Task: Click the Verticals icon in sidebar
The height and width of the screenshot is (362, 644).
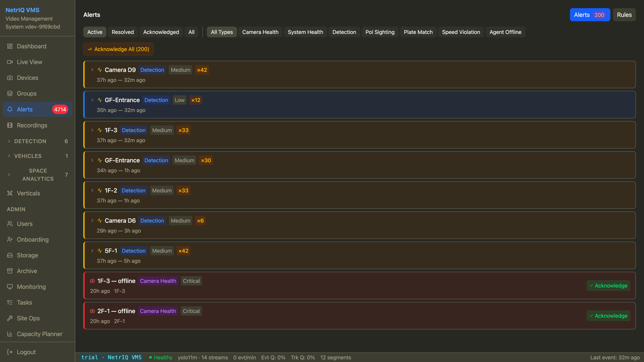Action: pyautogui.click(x=10, y=193)
